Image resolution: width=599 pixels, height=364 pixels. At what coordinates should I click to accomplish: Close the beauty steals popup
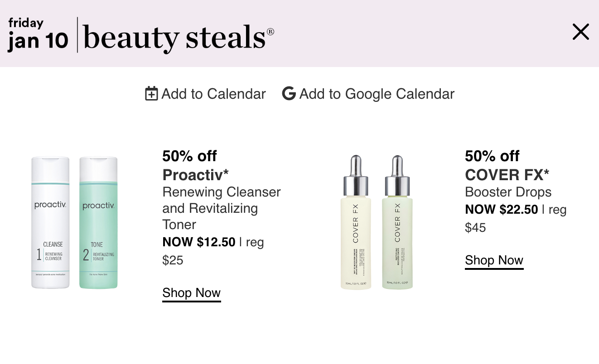(580, 32)
